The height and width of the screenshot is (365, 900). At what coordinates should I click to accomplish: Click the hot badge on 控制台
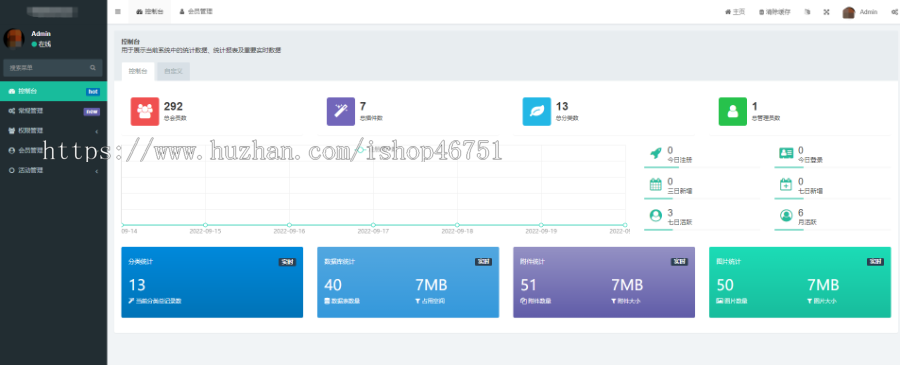coord(92,91)
